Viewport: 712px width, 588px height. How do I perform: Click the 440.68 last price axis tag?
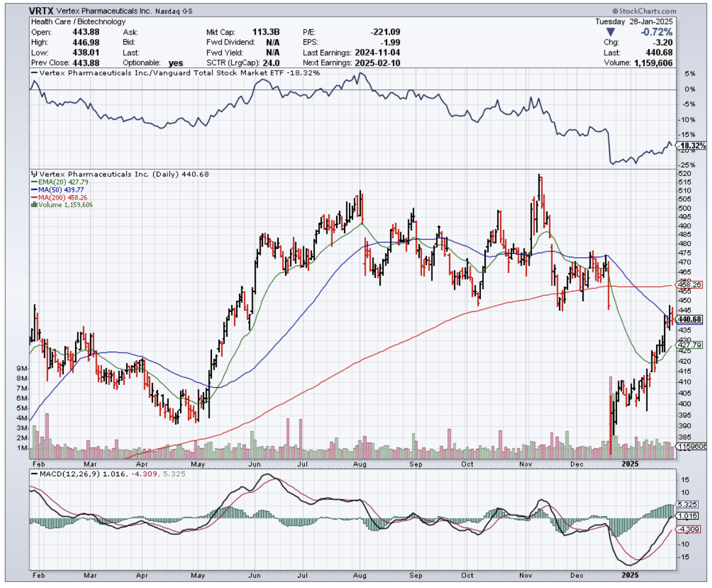[x=689, y=319]
